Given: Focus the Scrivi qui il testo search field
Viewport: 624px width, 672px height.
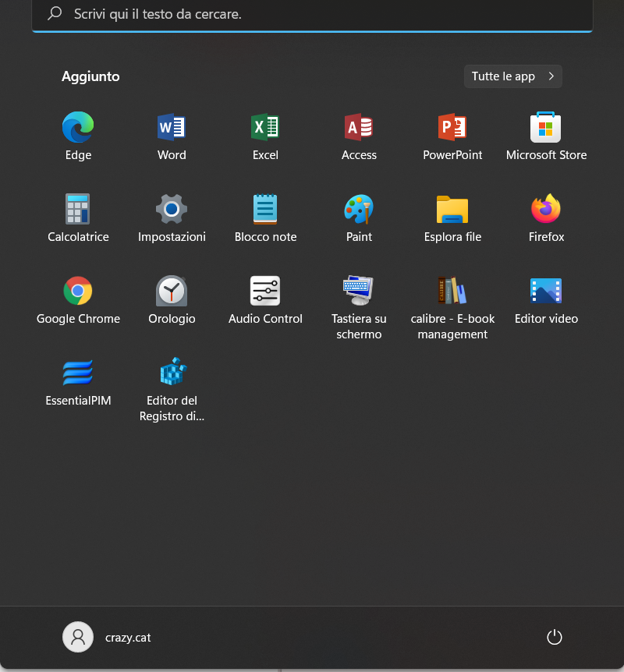Looking at the screenshot, I should point(312,15).
